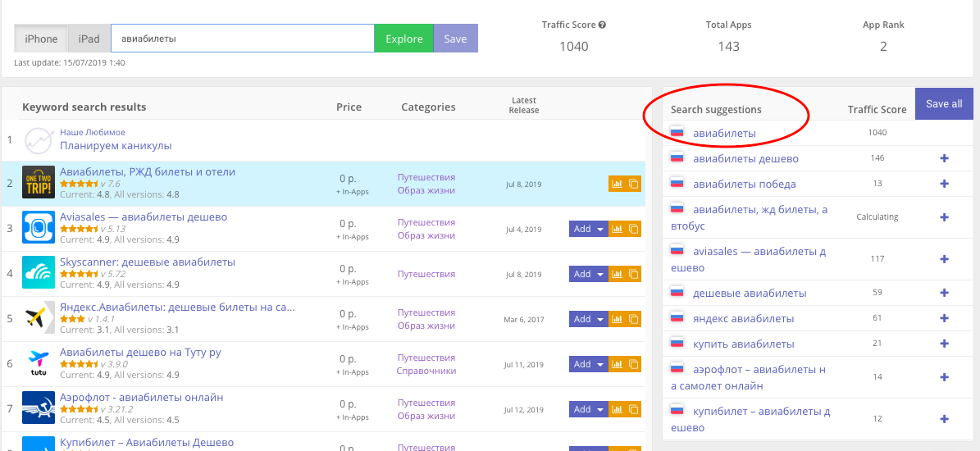The width and height of the screenshot is (980, 451).
Task: Click Last update 15/07/2019 text
Action: pyautogui.click(x=71, y=62)
